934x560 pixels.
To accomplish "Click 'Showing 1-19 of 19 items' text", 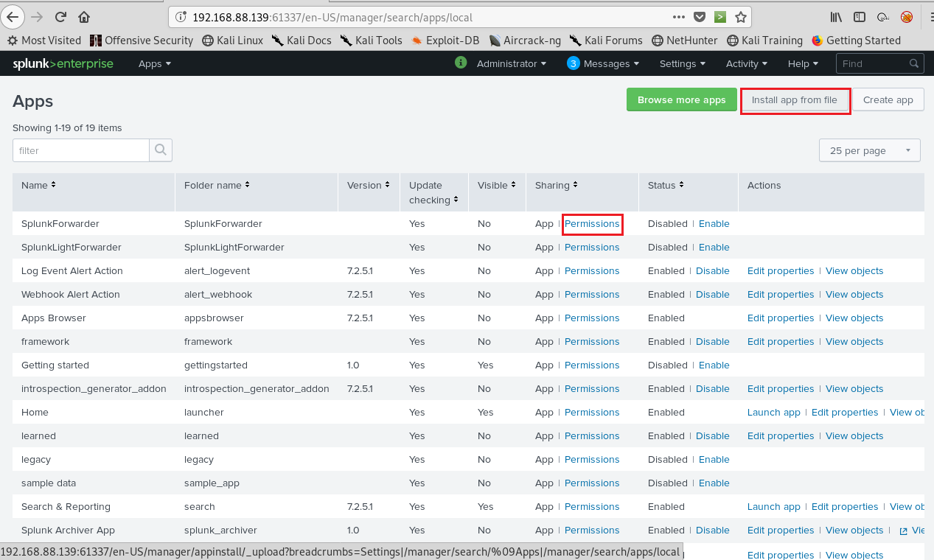I will pyautogui.click(x=67, y=127).
